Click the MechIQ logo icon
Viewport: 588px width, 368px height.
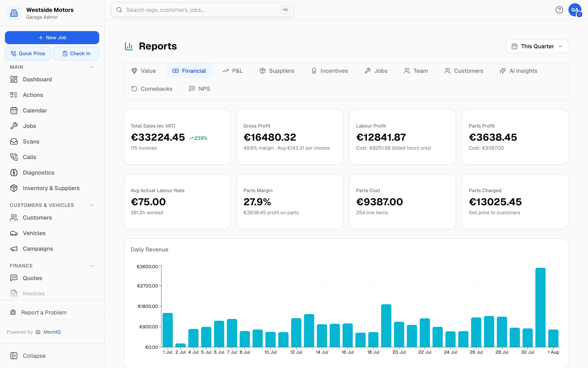(38, 332)
